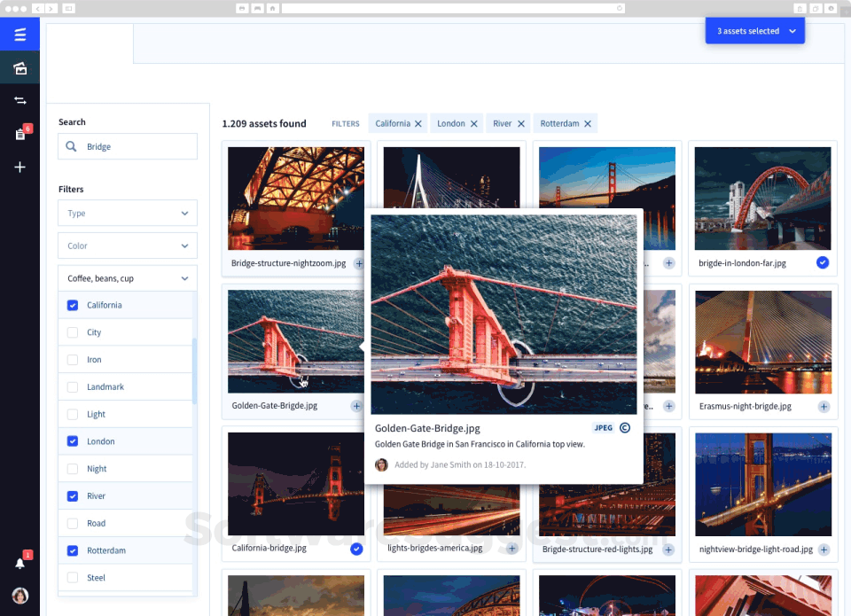Add Erasmus-night-brigde.jpg using its plus icon

point(824,406)
